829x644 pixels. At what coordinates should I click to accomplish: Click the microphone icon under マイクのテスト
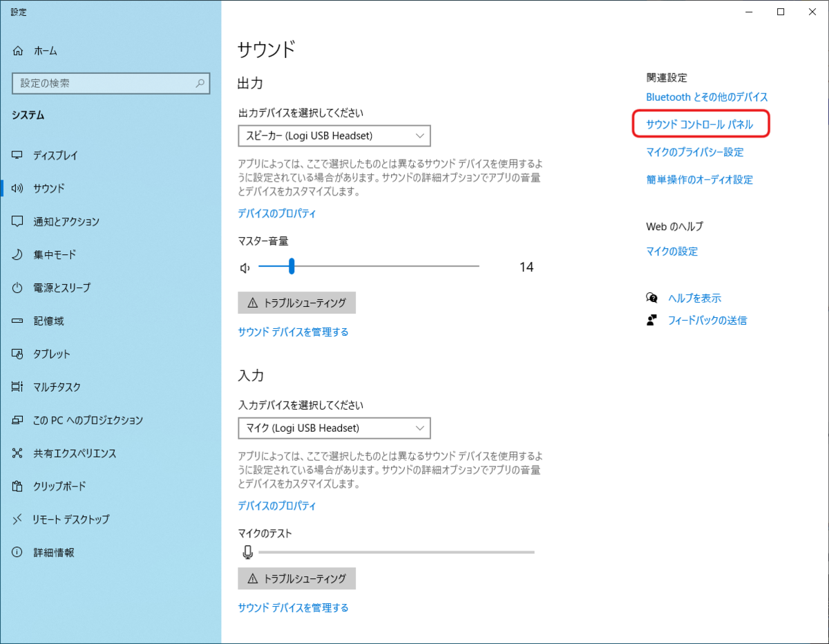(248, 552)
